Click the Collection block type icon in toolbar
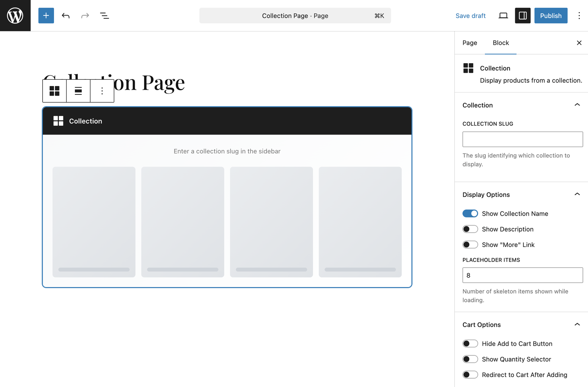The image size is (588, 387). click(54, 91)
